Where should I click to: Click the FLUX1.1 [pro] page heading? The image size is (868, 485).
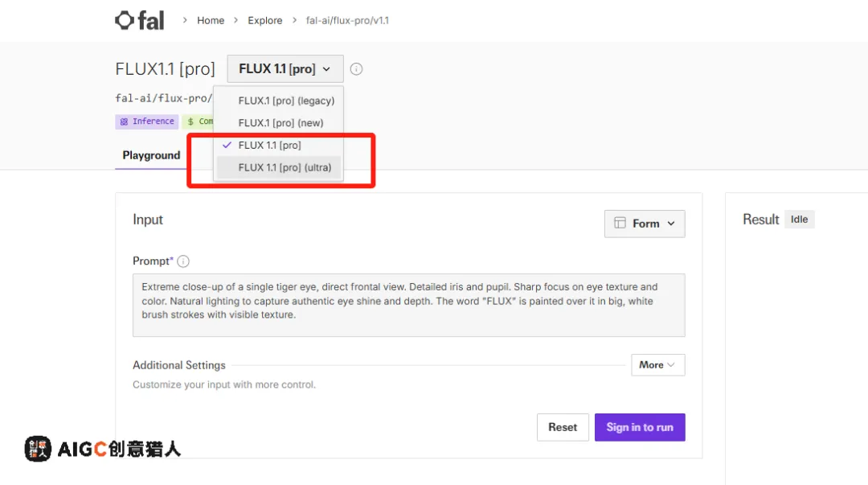[165, 68]
